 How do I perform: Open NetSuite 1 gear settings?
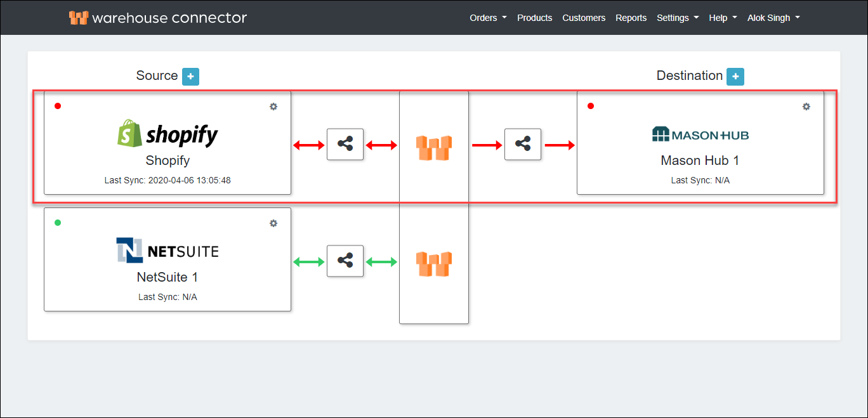(273, 223)
